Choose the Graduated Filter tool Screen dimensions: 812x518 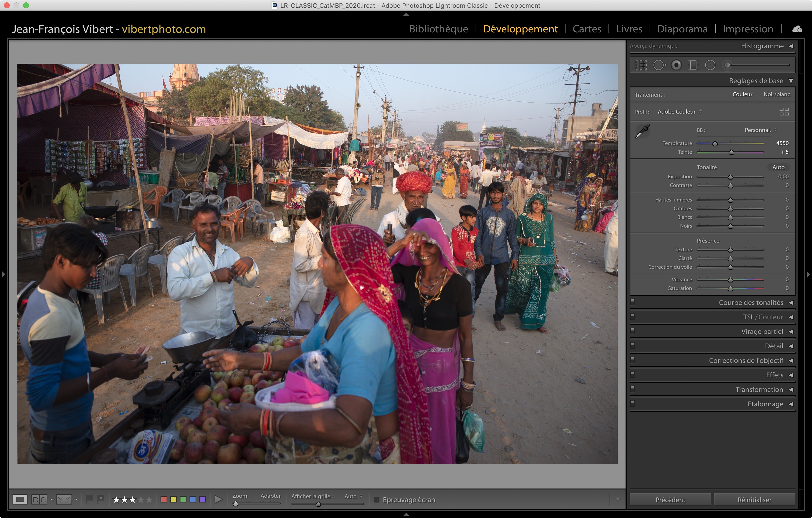click(x=693, y=65)
